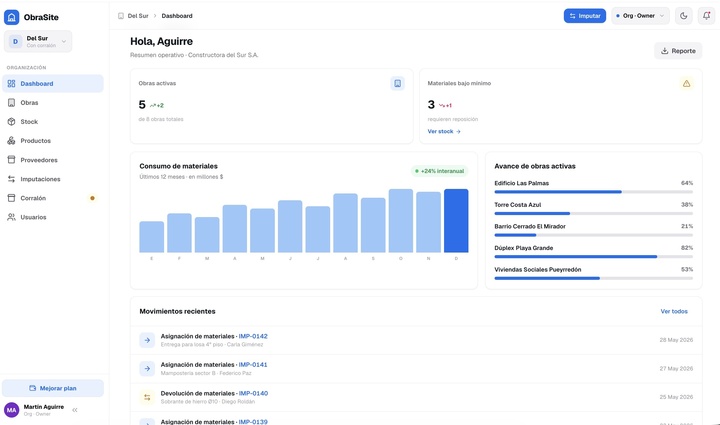This screenshot has width=720, height=425.
Task: Select the December bar in chart
Action: (456, 221)
